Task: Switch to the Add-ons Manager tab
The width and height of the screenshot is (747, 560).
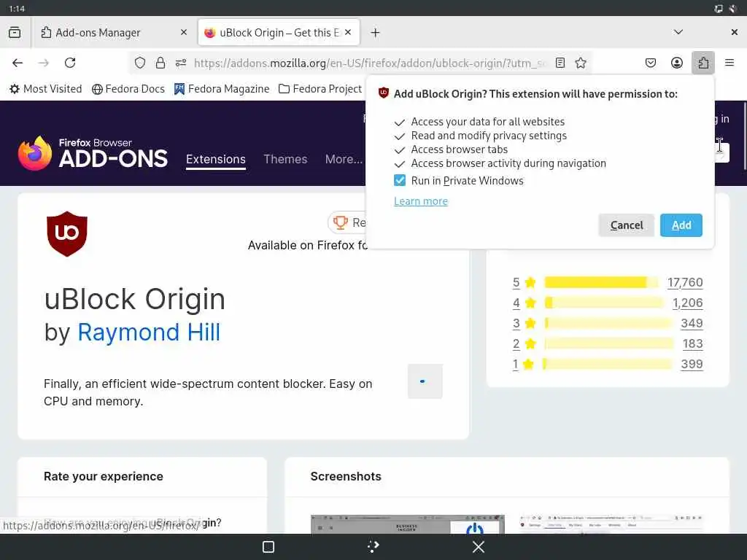Action: (113, 32)
